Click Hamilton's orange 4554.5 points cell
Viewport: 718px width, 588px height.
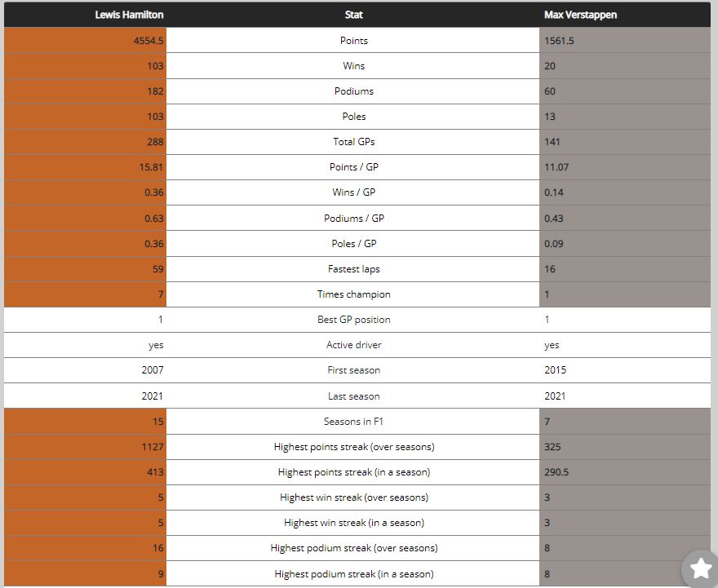(x=85, y=40)
